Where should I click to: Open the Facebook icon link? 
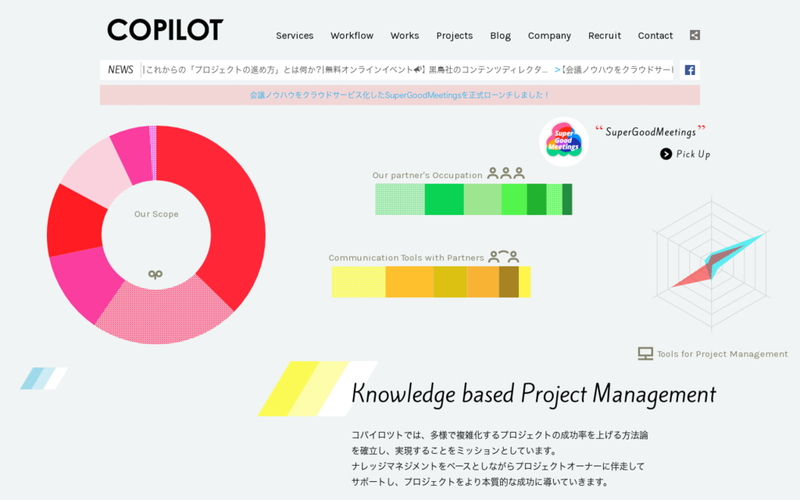(689, 70)
